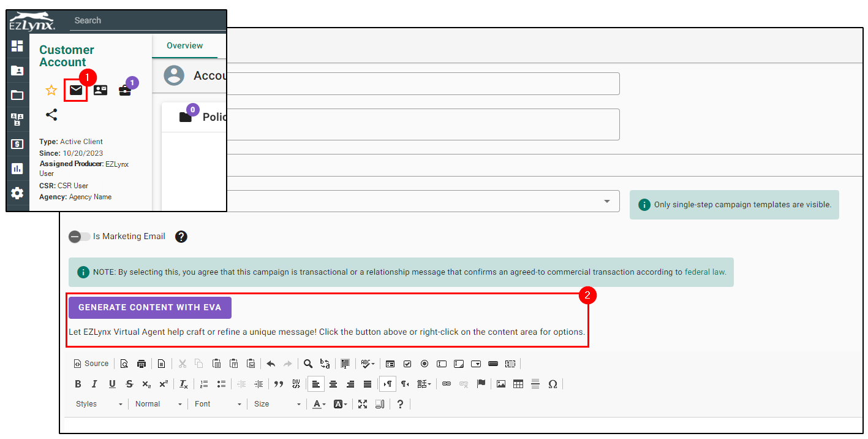Open the briefcase icon with badge 1

(x=125, y=91)
